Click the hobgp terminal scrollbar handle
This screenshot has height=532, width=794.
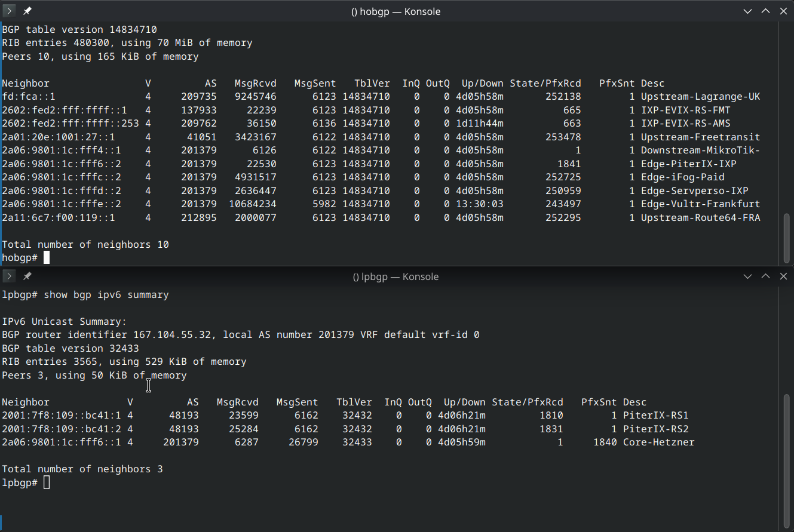click(x=787, y=237)
